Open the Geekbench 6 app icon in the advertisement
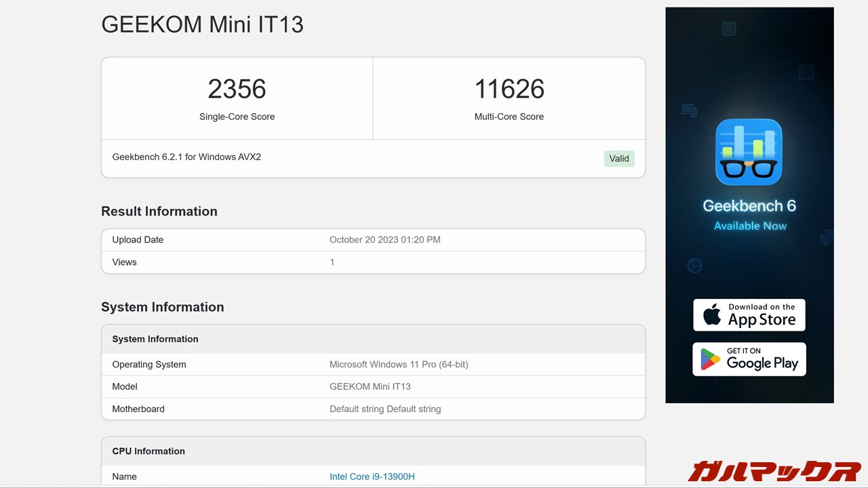Viewport: 868px width, 488px height. point(749,151)
